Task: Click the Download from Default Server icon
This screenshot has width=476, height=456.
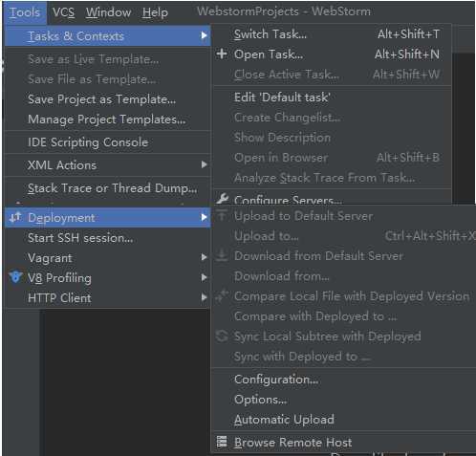Action: point(222,255)
